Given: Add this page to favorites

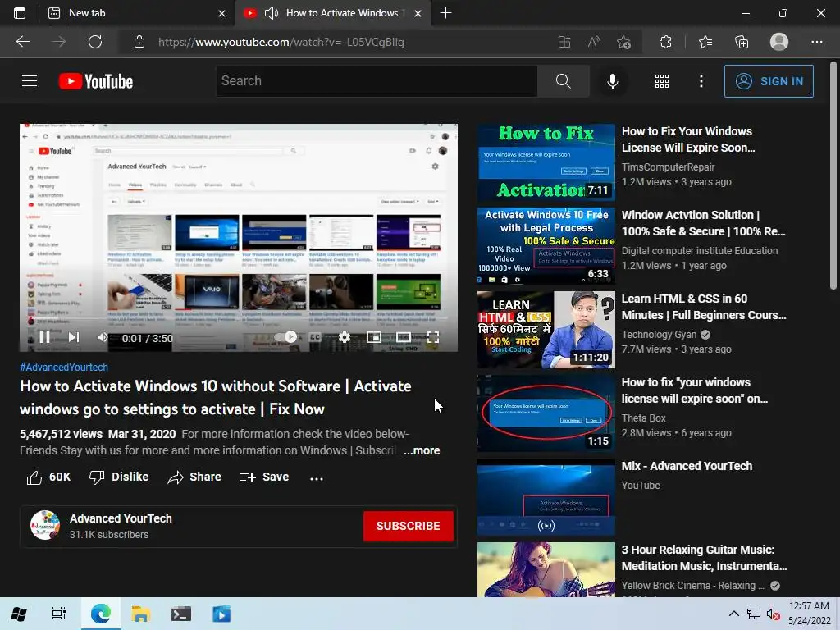Looking at the screenshot, I should 623,42.
